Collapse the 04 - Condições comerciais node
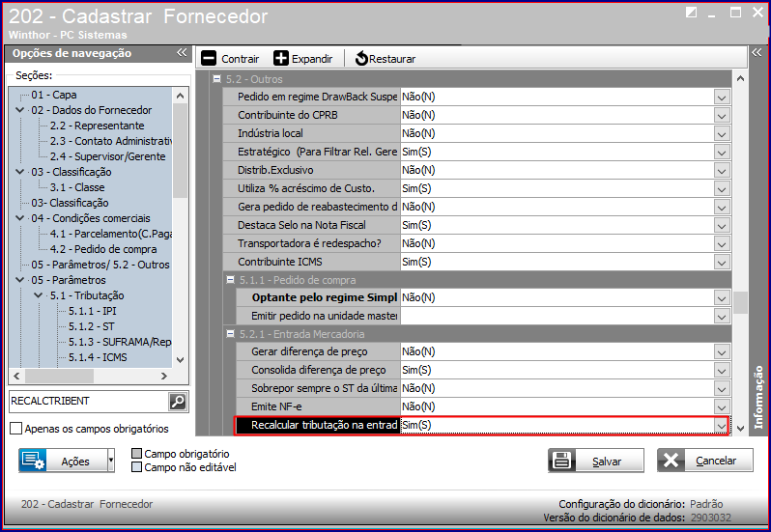This screenshot has height=532, width=771. [20, 218]
